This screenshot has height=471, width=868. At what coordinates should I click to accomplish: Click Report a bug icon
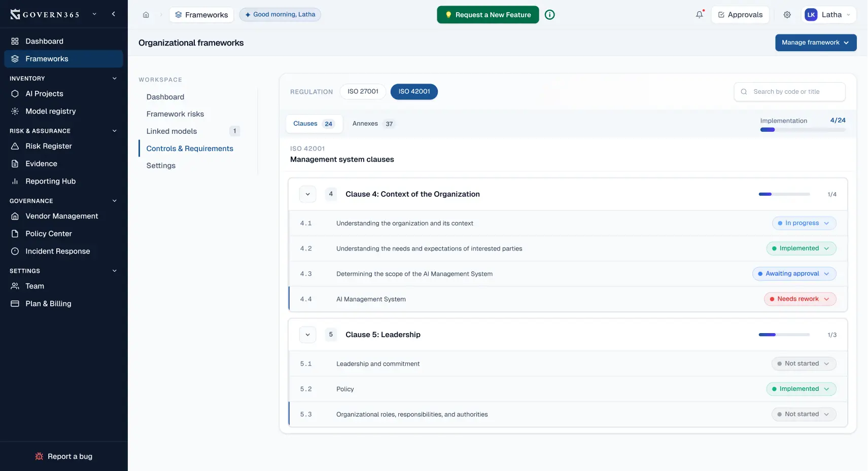[x=39, y=456]
